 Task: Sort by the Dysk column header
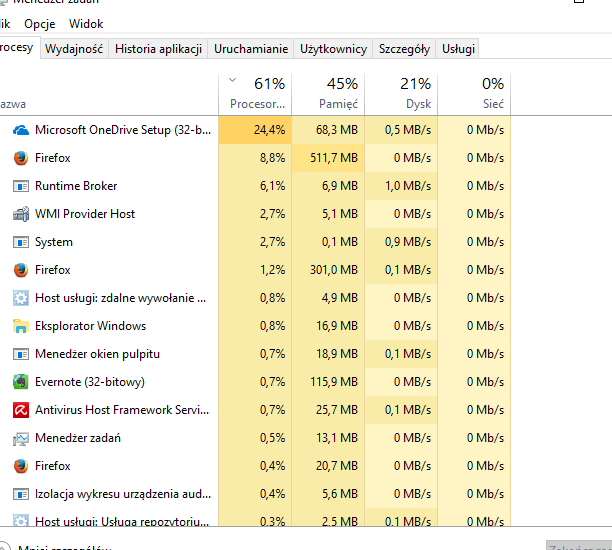pos(401,94)
